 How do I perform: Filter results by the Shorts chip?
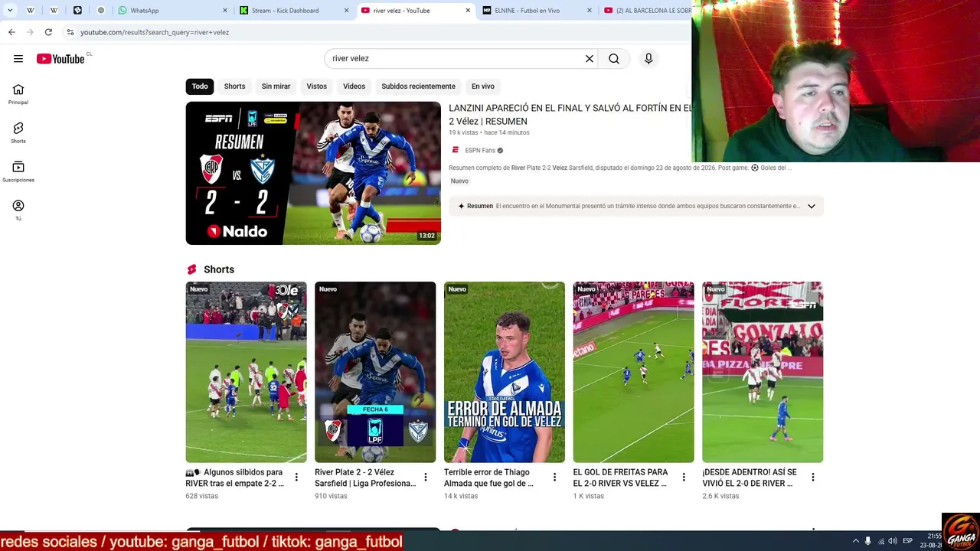click(234, 86)
